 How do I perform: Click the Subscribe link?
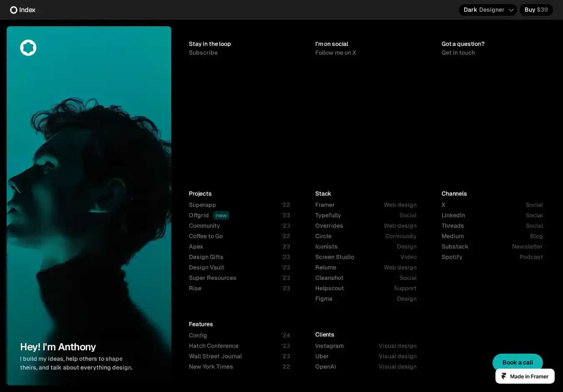pyautogui.click(x=203, y=53)
